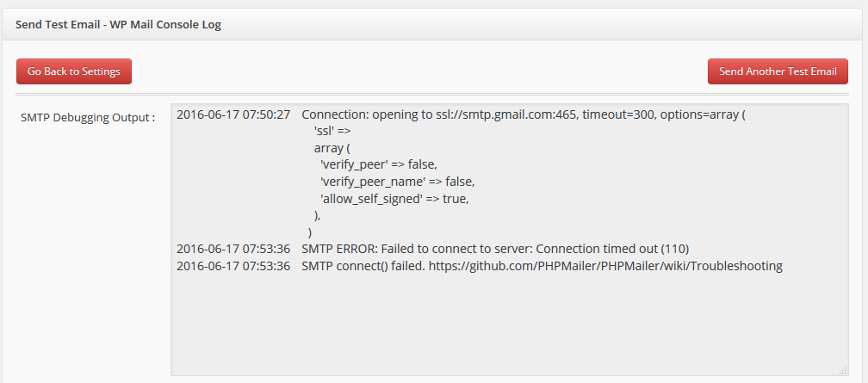The image size is (868, 383).
Task: Place cursor on the SMTP ERROR line
Action: (495, 249)
